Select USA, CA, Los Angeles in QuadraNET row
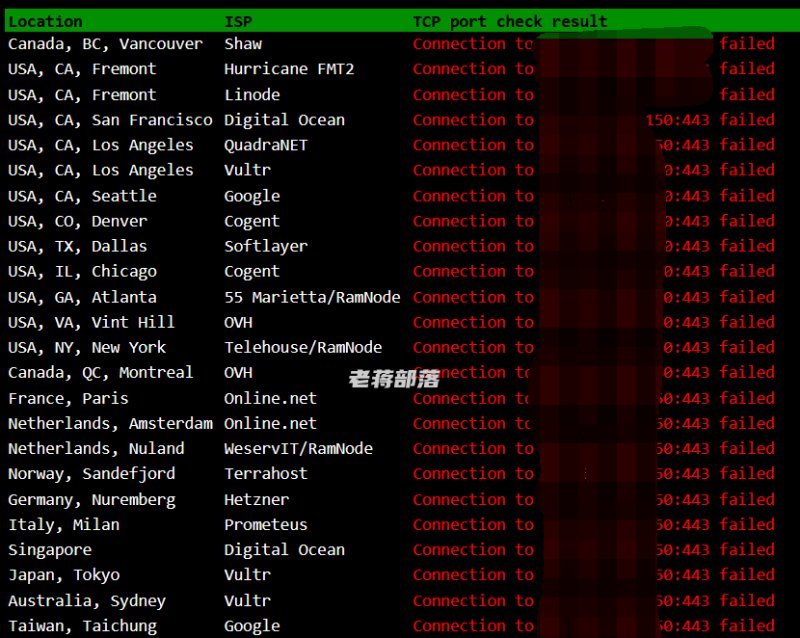Screen dimensions: 800x638 pos(101,145)
